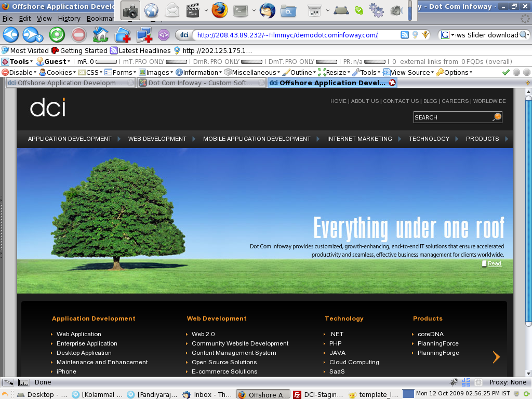Click the Content Management System link

point(234,353)
